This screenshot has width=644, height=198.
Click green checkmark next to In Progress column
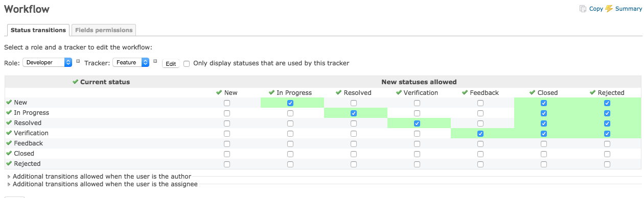click(271, 92)
